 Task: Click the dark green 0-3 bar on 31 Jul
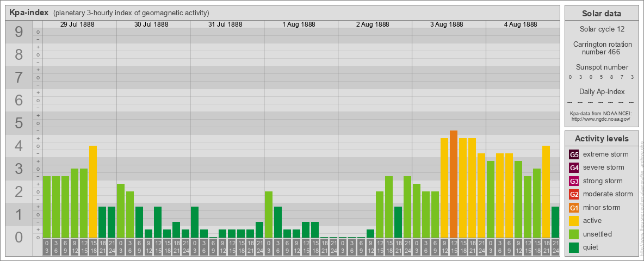195,222
